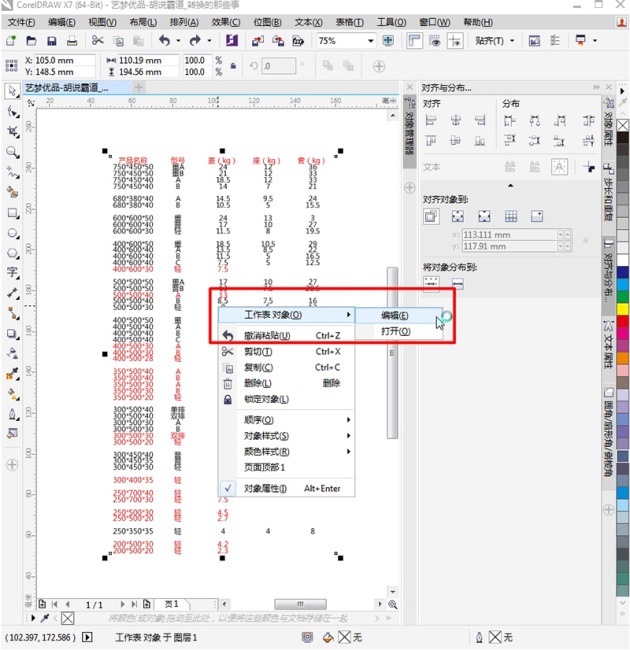Open the 效果(C) menu
Viewport: 630px width, 650px height.
[226, 22]
